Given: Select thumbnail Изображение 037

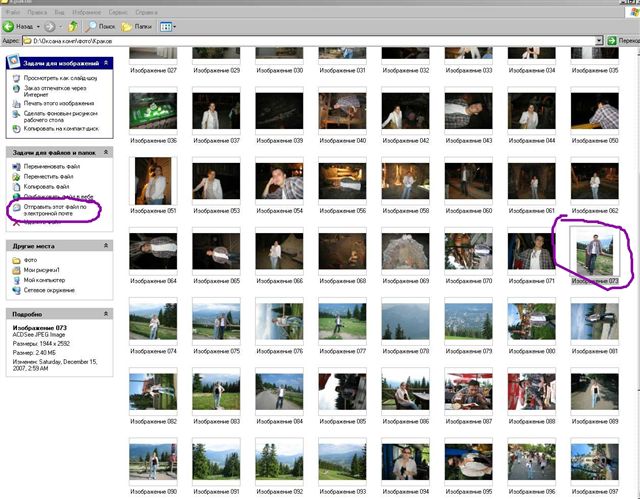Looking at the screenshot, I should (216, 111).
